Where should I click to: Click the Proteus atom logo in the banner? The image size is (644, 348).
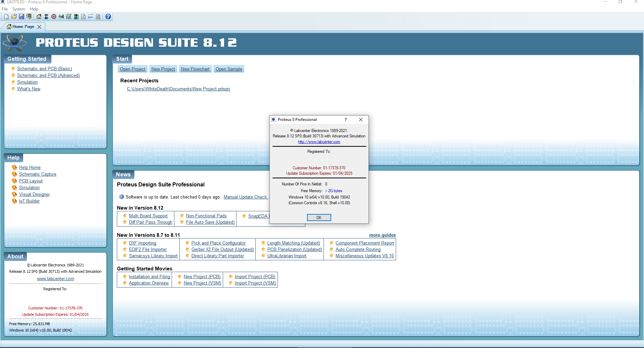pos(15,42)
